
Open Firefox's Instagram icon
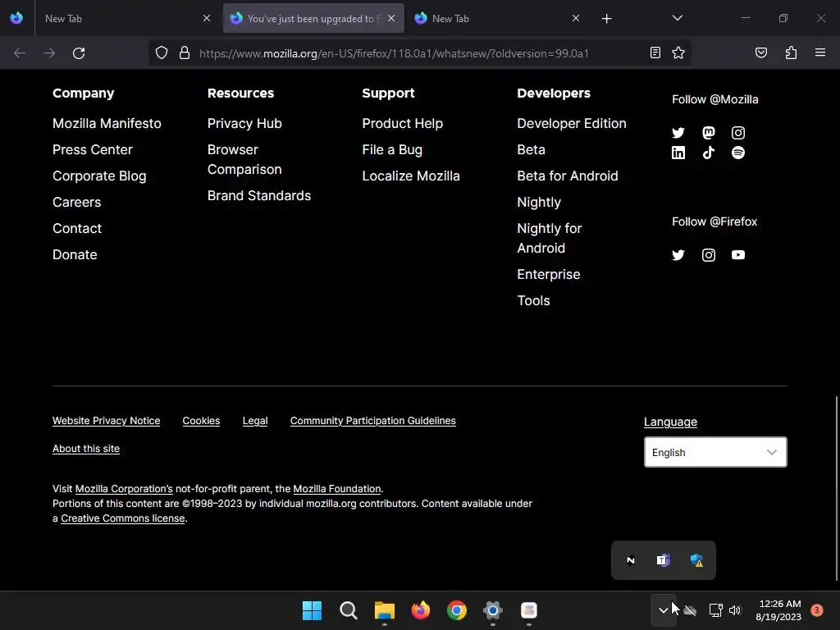point(708,255)
